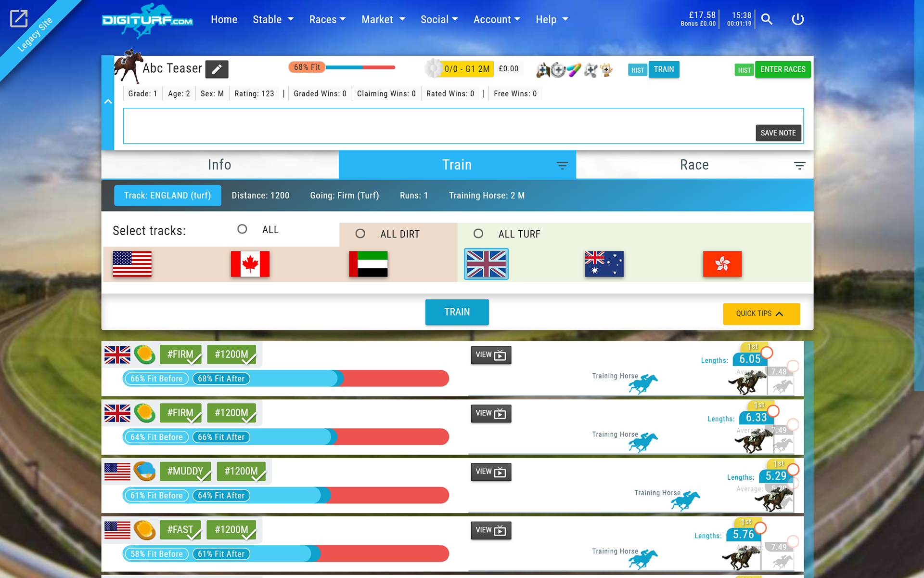The width and height of the screenshot is (924, 578).
Task: Click the Digiturf.com logo
Action: pos(147,20)
